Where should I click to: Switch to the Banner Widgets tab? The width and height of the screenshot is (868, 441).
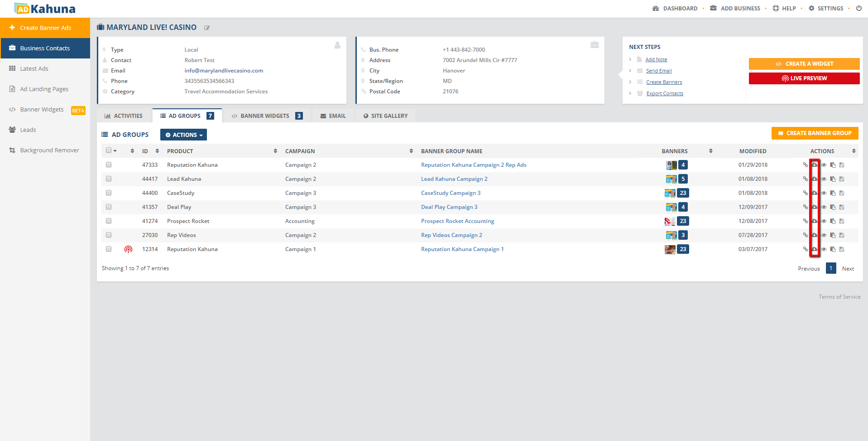click(267, 116)
